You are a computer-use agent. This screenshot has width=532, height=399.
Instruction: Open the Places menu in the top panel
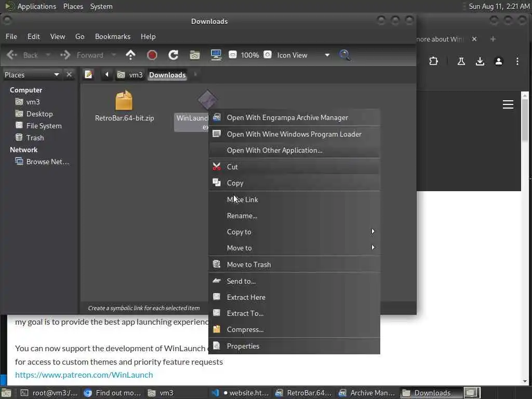(73, 6)
